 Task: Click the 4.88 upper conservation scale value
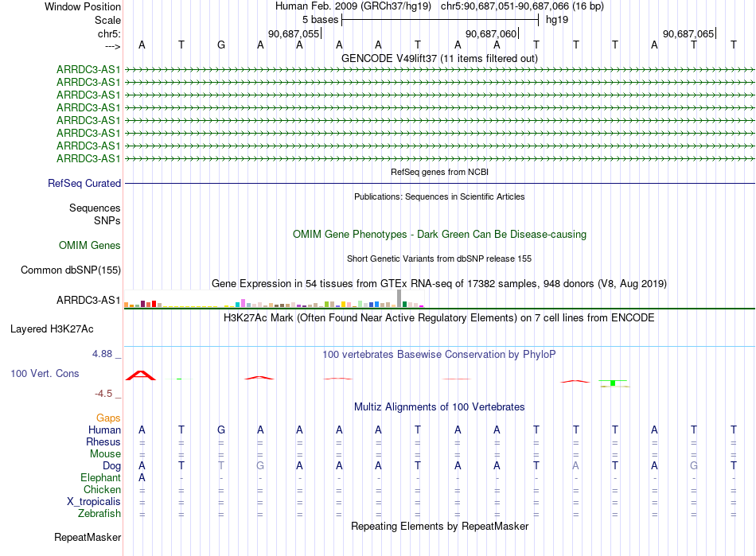point(102,354)
